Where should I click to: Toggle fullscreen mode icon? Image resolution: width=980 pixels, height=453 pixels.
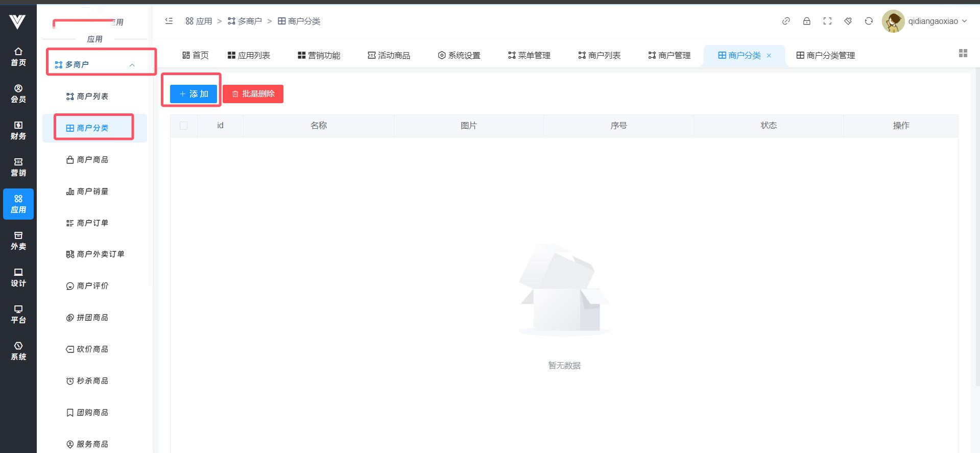click(827, 21)
